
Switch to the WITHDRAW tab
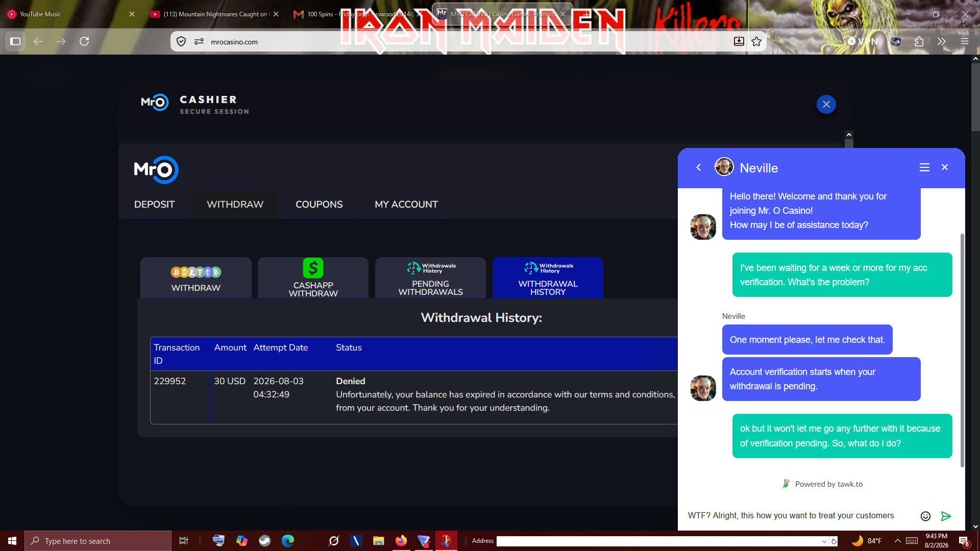point(235,205)
